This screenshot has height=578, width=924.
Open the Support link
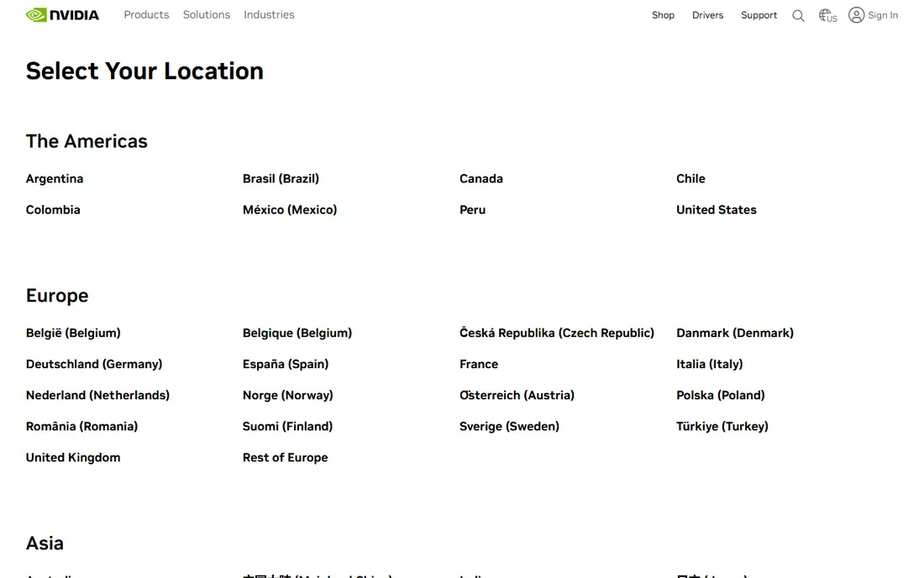(x=759, y=15)
